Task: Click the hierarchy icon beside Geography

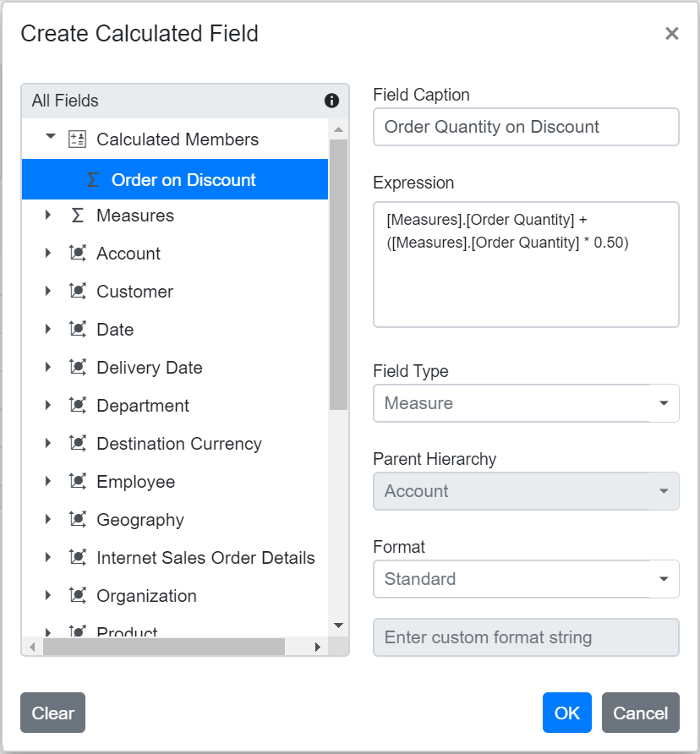Action: pos(78,519)
